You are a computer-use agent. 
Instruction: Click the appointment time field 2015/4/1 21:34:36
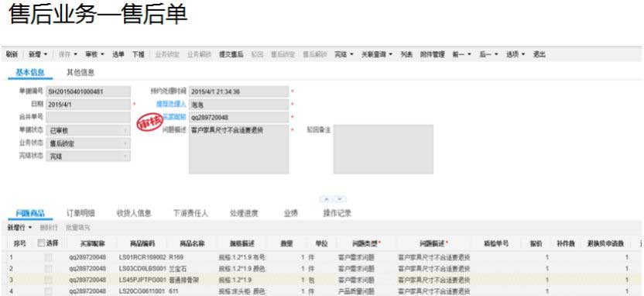[239, 91]
